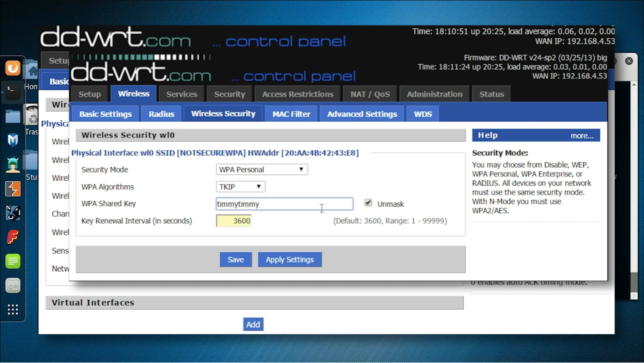Image resolution: width=644 pixels, height=363 pixels.
Task: Open the Radius subtab
Action: (162, 114)
